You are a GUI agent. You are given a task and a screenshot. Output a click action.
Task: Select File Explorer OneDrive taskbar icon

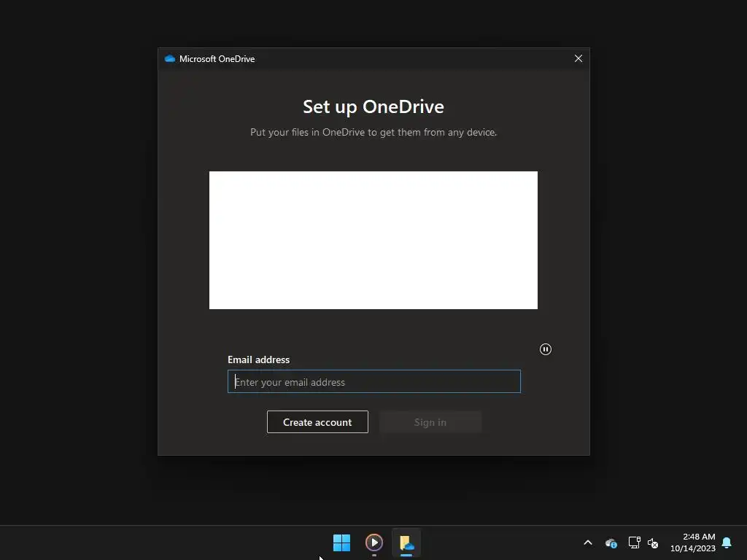coord(406,542)
